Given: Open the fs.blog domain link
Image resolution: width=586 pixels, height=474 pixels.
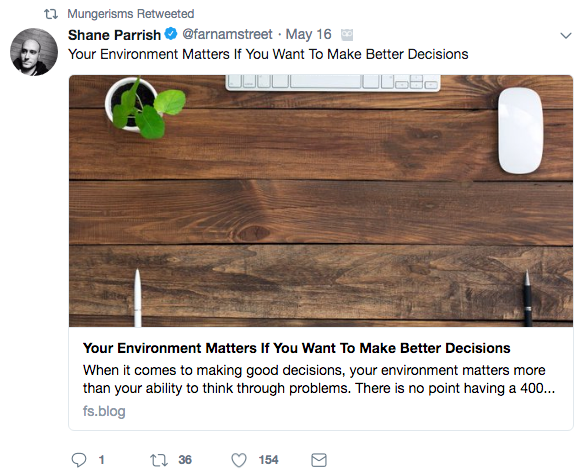Looking at the screenshot, I should click(104, 411).
